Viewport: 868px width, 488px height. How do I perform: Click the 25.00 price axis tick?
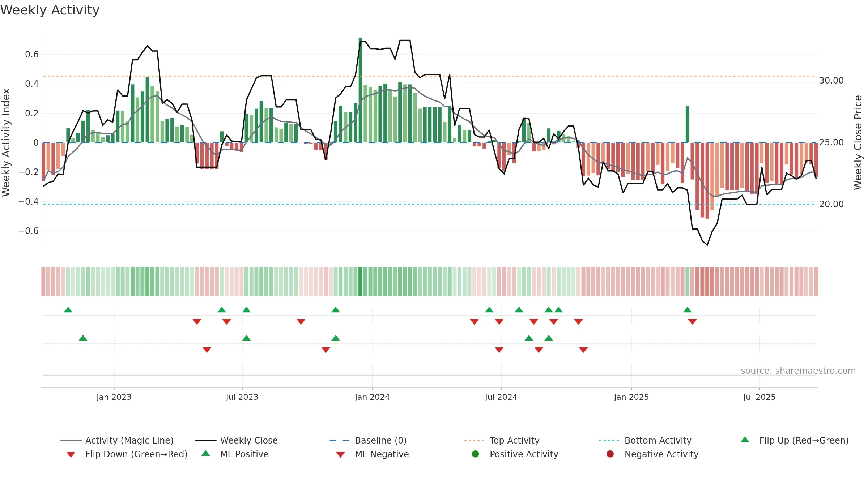click(831, 142)
